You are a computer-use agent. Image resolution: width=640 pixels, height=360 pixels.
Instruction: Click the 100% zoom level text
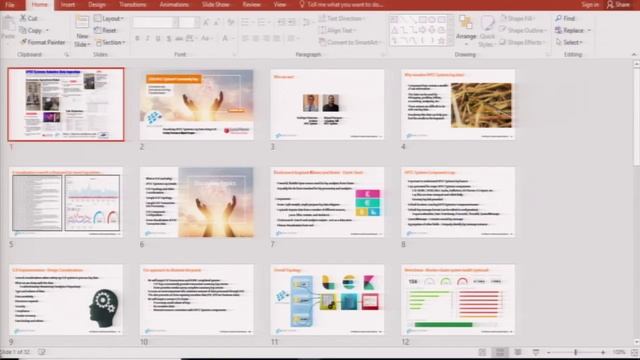click(619, 352)
